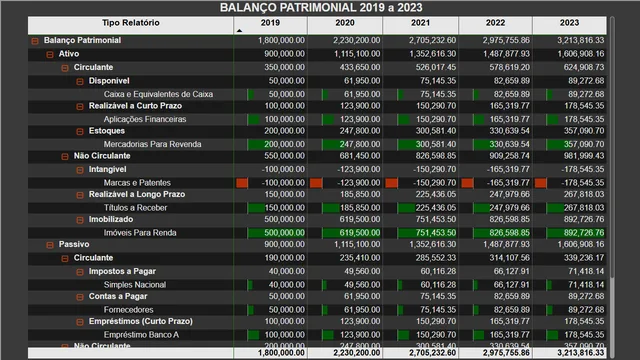Image resolution: width=640 pixels, height=360 pixels.
Task: Collapse Não Circulante group under Ativo
Action: pyautogui.click(x=65, y=156)
